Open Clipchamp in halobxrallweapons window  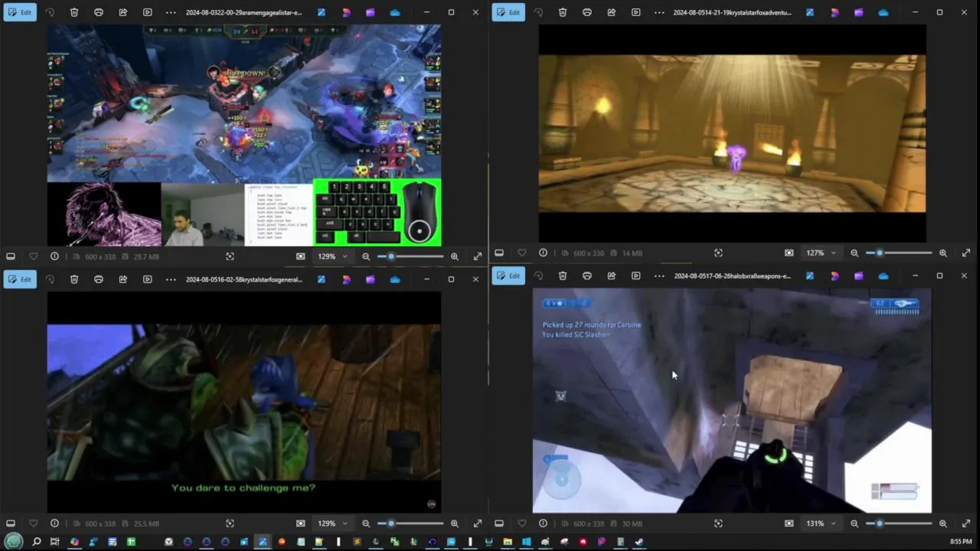[859, 275]
